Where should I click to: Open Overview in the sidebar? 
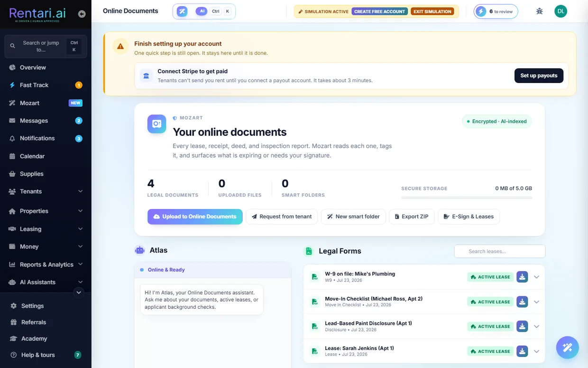[46, 67]
